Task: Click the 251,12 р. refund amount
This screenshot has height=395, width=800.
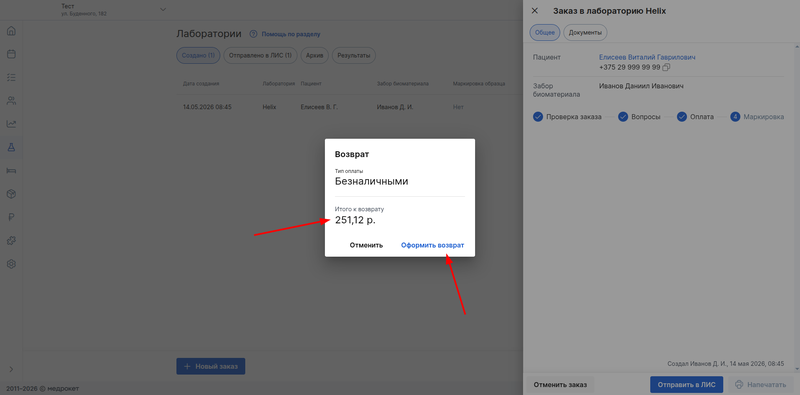Action: pos(355,220)
